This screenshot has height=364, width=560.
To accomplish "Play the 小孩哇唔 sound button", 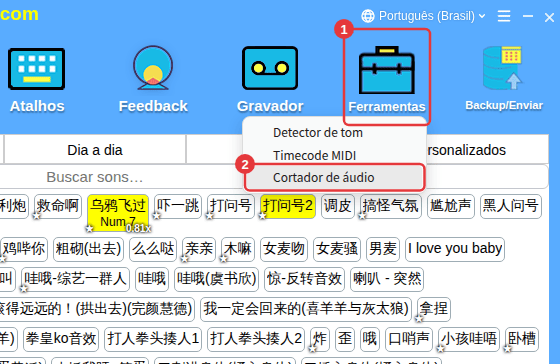I will 469,339.
